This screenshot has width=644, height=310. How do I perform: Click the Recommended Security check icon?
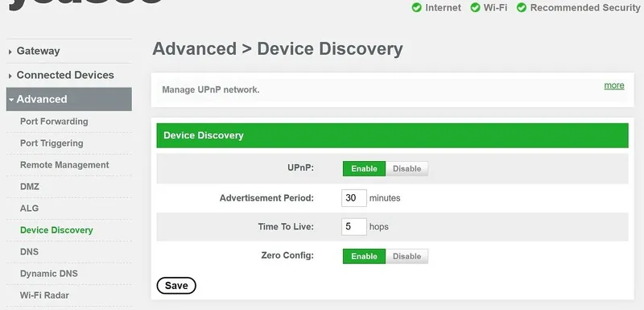click(522, 8)
